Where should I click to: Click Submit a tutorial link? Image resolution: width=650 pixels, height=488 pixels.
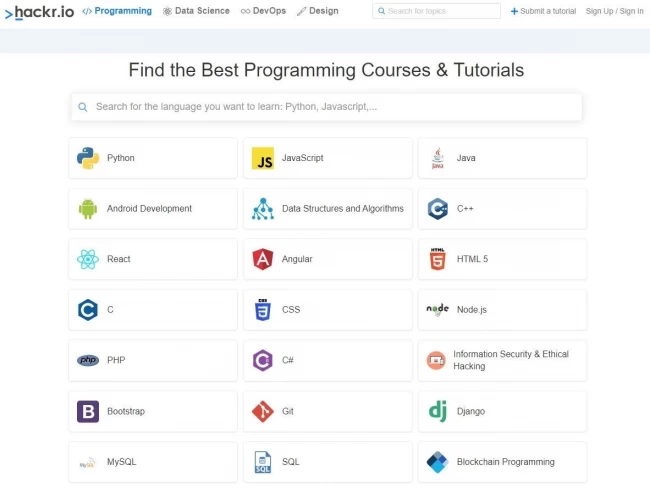(543, 11)
